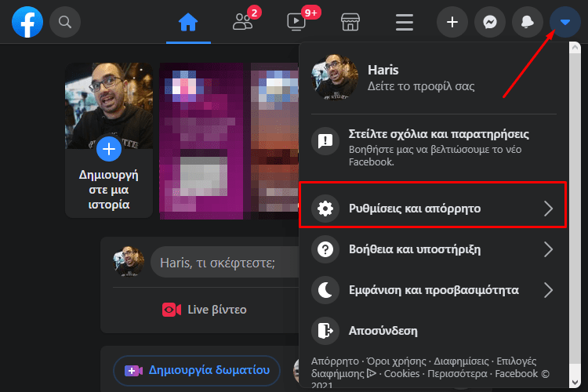
Task: Open the Messenger icon
Action: point(490,22)
